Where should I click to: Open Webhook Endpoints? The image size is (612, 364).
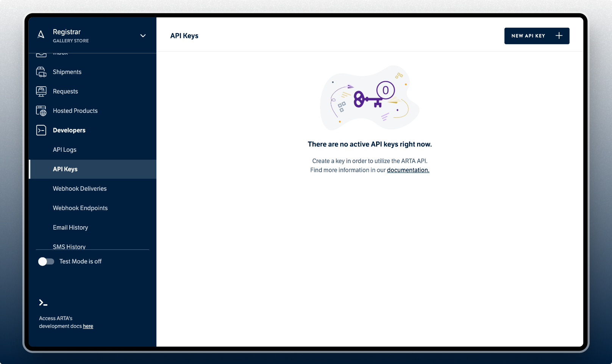[80, 208]
